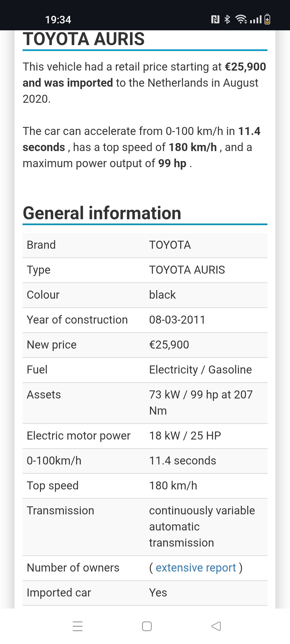The height and width of the screenshot is (644, 290).
Task: Select the Electric motor power row label
Action: [79, 436]
